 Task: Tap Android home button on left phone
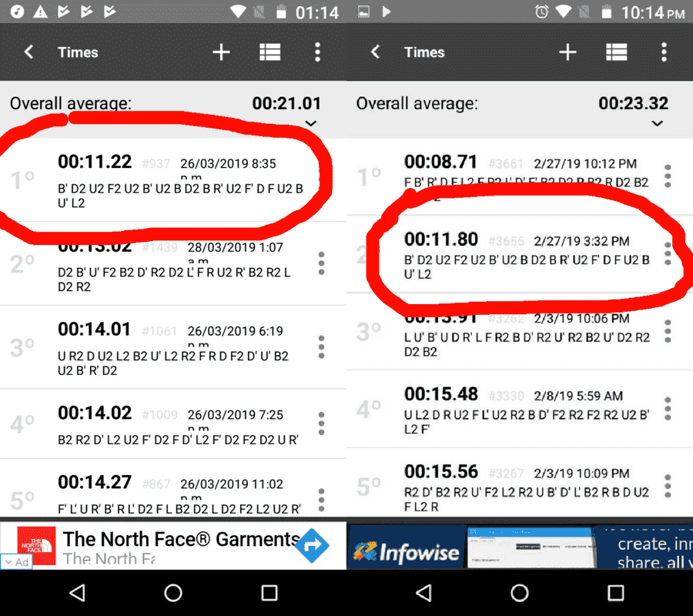(x=172, y=593)
